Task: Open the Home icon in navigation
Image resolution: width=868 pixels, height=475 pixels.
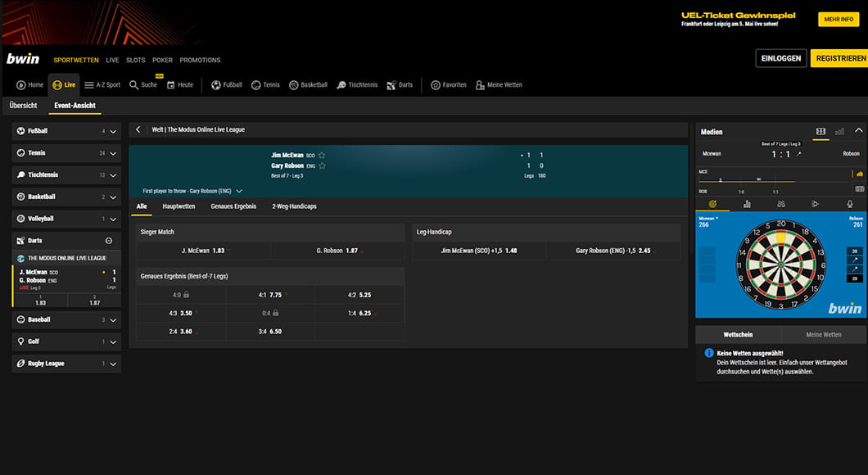Action: (21, 85)
